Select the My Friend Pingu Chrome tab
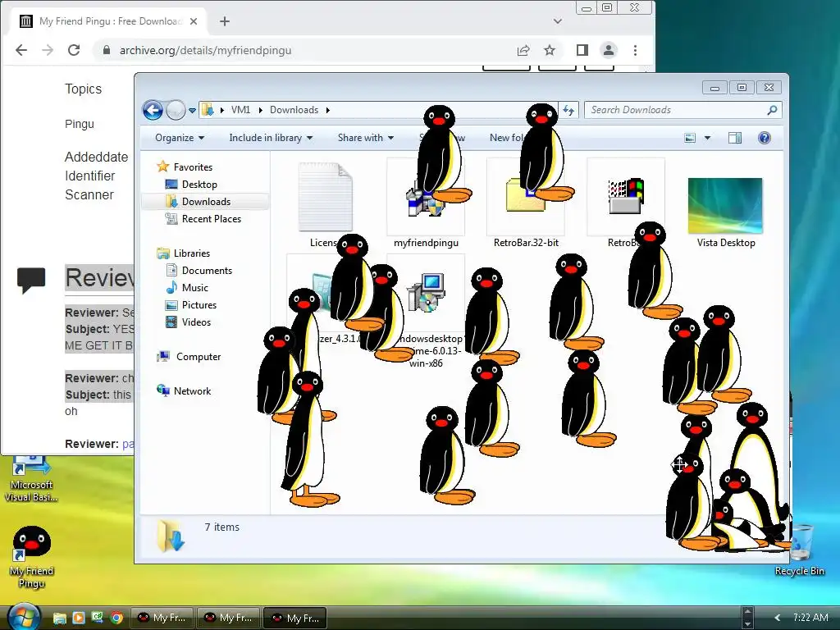 tap(110, 21)
